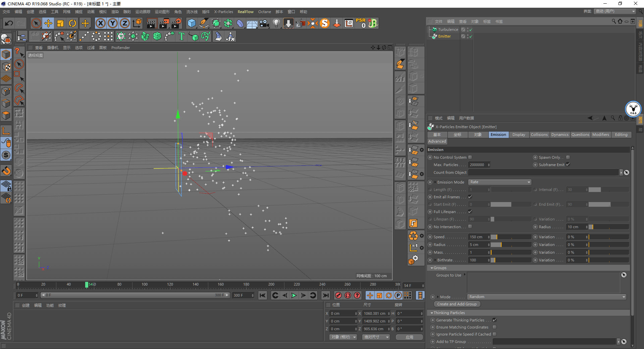
Task: Click the Mass slider
Action: 511,252
